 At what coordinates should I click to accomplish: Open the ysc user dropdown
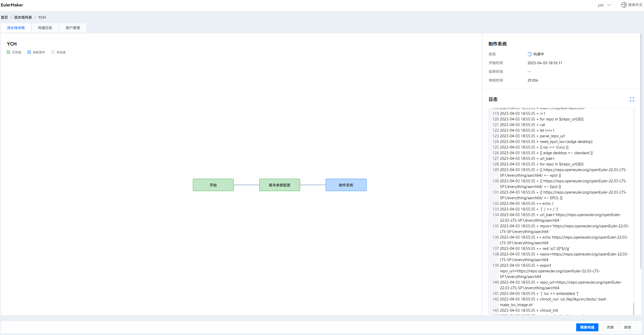tap(601, 5)
